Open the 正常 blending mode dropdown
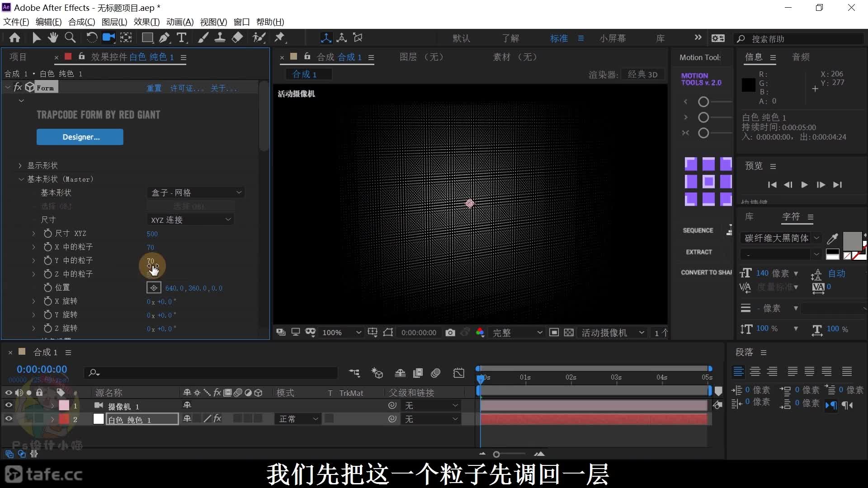The image size is (868, 488). [x=298, y=419]
